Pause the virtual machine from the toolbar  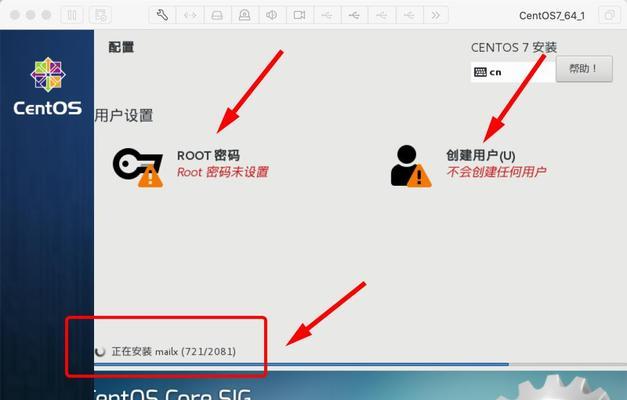pos(72,15)
